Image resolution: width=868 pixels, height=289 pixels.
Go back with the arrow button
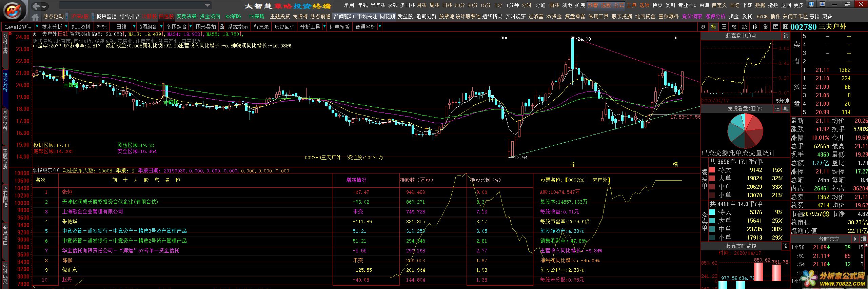36,6
